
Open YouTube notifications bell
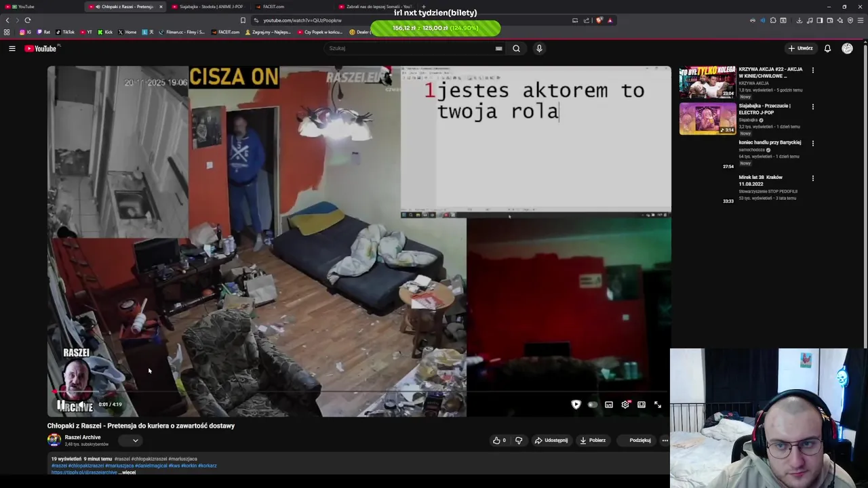coord(827,48)
